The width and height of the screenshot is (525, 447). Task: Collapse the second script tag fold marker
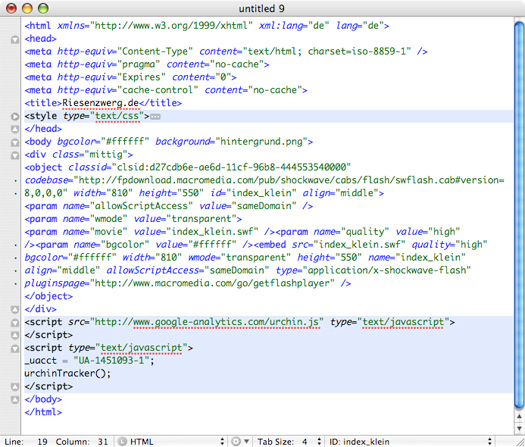15,348
